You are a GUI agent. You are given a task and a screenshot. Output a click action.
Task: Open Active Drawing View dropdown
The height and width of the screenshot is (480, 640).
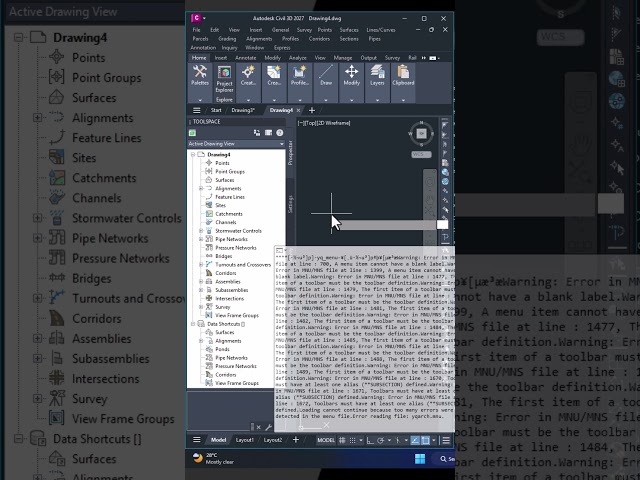(x=236, y=144)
